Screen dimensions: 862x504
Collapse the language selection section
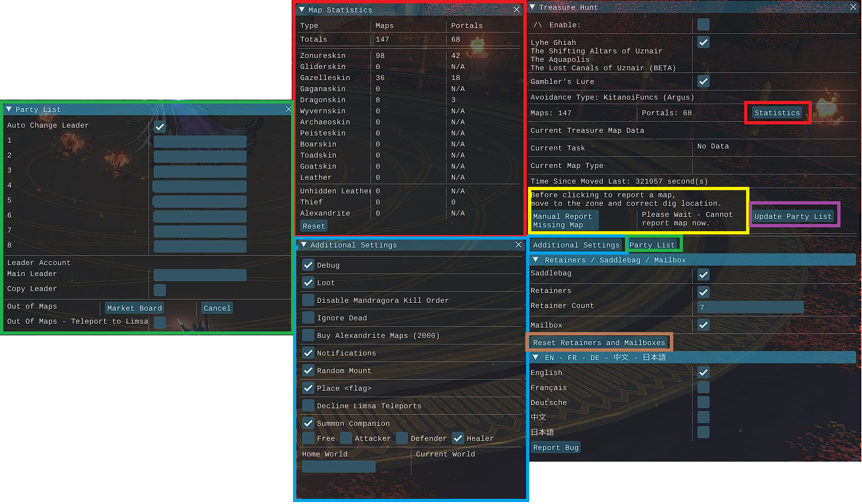pyautogui.click(x=536, y=357)
